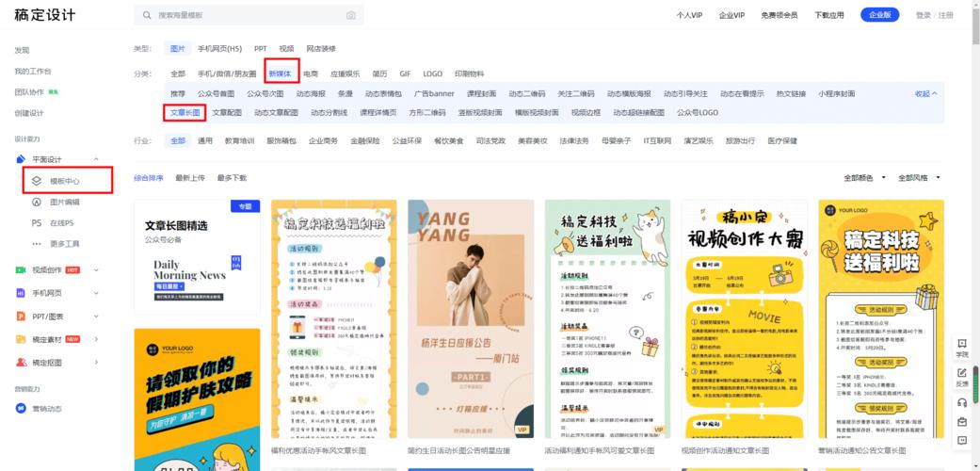Click the PS icon for 在线PS
The height and width of the screenshot is (471, 980).
tap(37, 222)
